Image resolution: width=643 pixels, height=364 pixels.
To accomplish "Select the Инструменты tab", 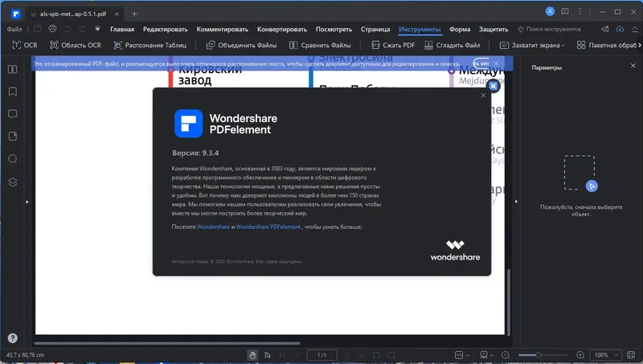I will 420,29.
